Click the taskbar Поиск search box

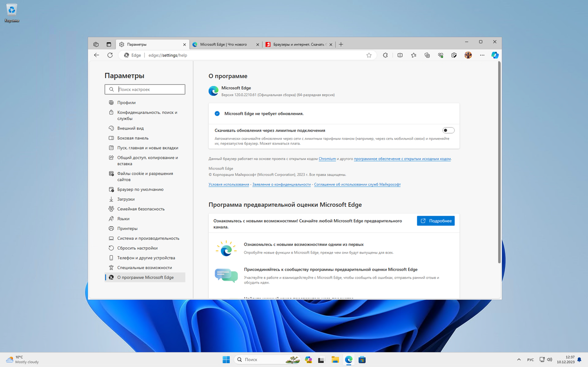pyautogui.click(x=268, y=360)
